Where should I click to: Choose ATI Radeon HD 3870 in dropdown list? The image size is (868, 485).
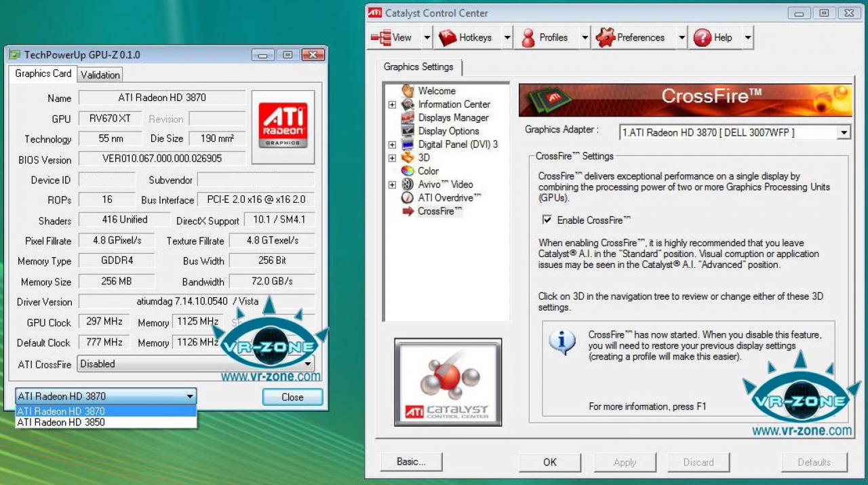(x=106, y=411)
